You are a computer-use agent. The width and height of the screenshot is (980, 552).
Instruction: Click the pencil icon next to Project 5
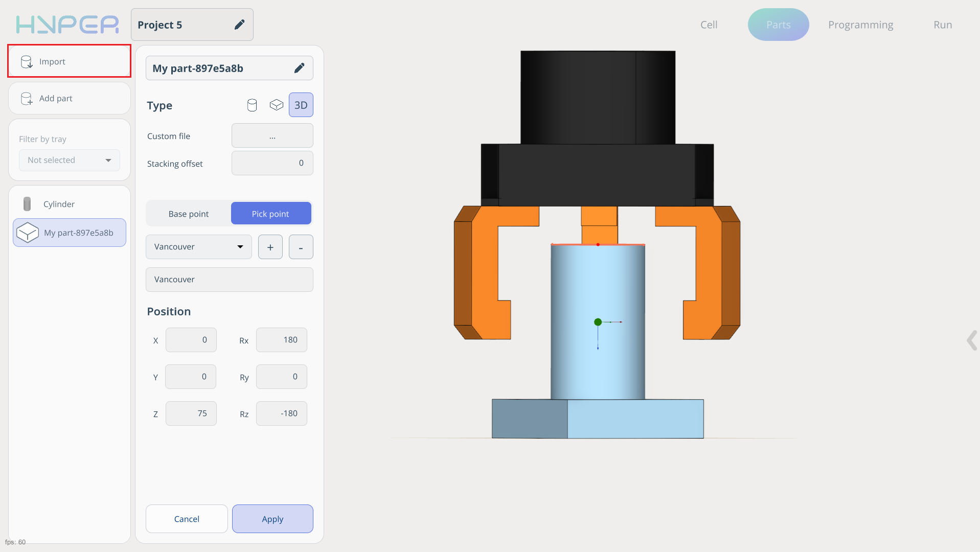coord(239,25)
